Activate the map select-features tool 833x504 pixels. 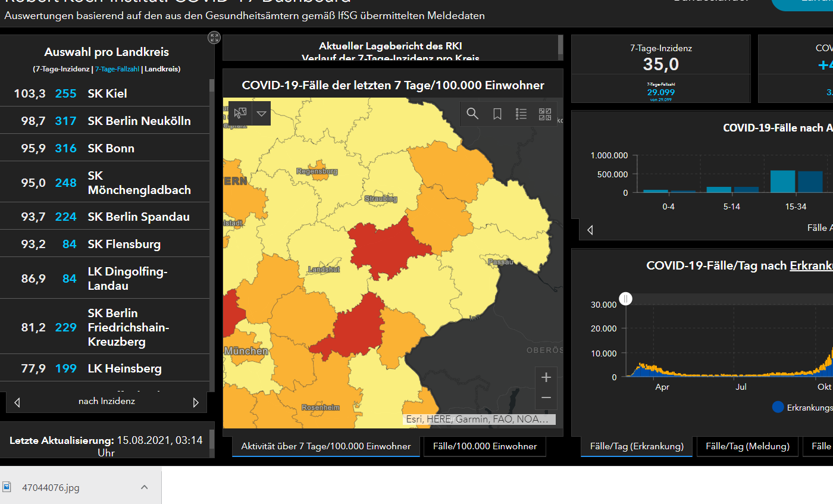[x=240, y=114]
